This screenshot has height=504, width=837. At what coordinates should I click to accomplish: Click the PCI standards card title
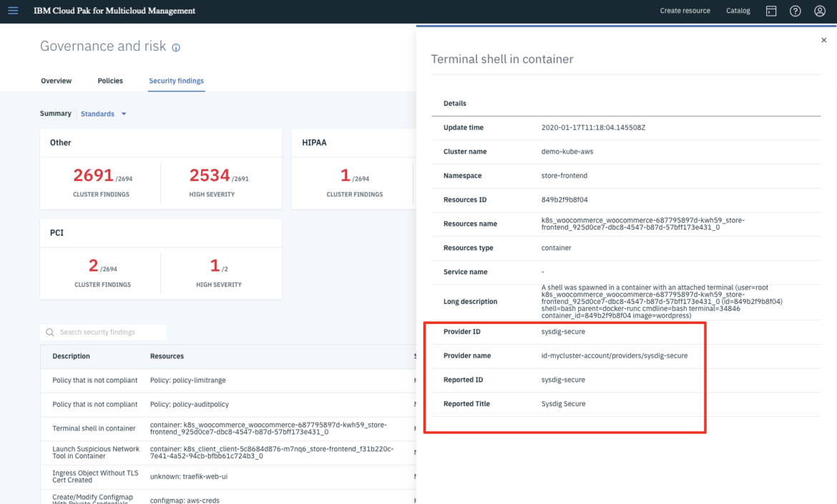click(x=57, y=232)
